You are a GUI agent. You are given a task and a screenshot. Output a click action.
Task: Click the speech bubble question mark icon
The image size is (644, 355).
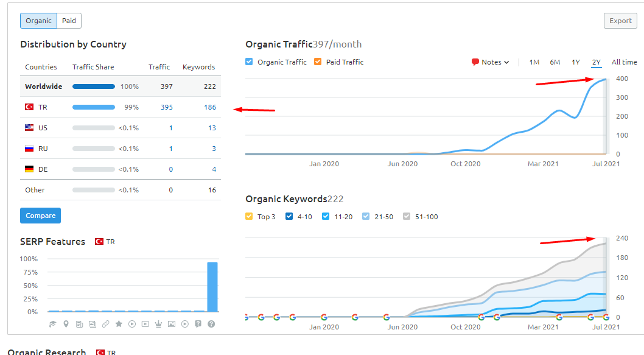click(x=198, y=324)
